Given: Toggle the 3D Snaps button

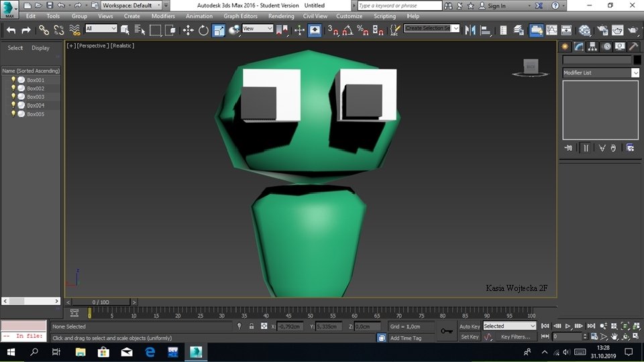Looking at the screenshot, I should coord(333,30).
